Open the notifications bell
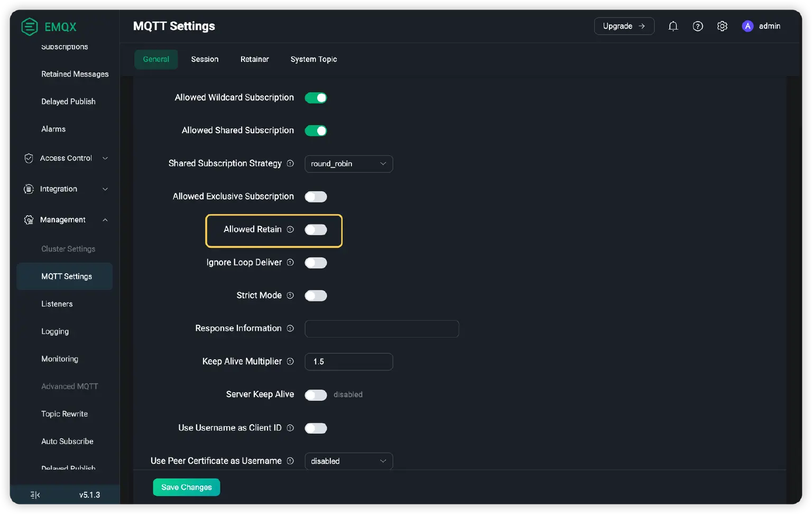812x514 pixels. tap(673, 26)
